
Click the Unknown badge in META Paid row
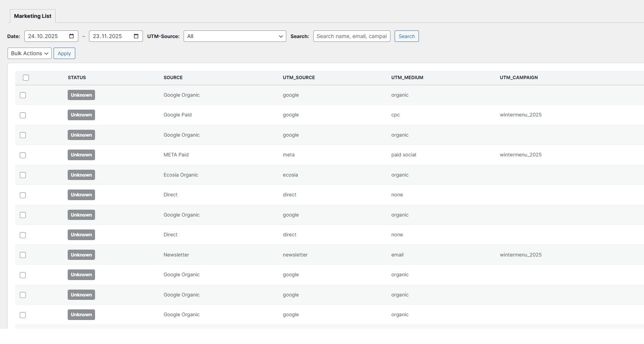pyautogui.click(x=81, y=155)
